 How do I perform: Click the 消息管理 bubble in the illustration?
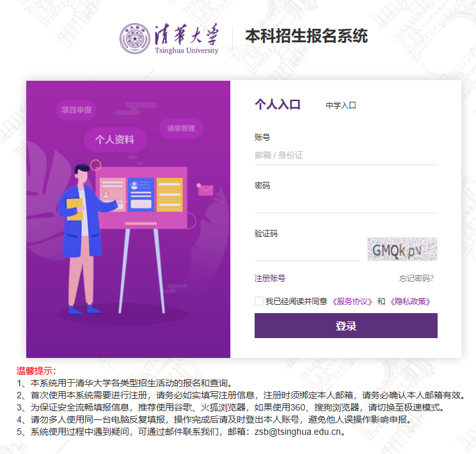181,128
